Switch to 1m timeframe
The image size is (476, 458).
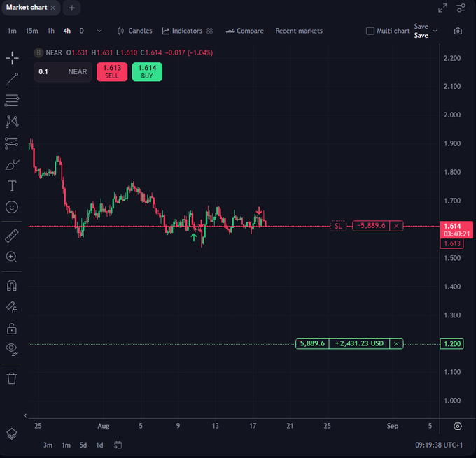(12, 31)
